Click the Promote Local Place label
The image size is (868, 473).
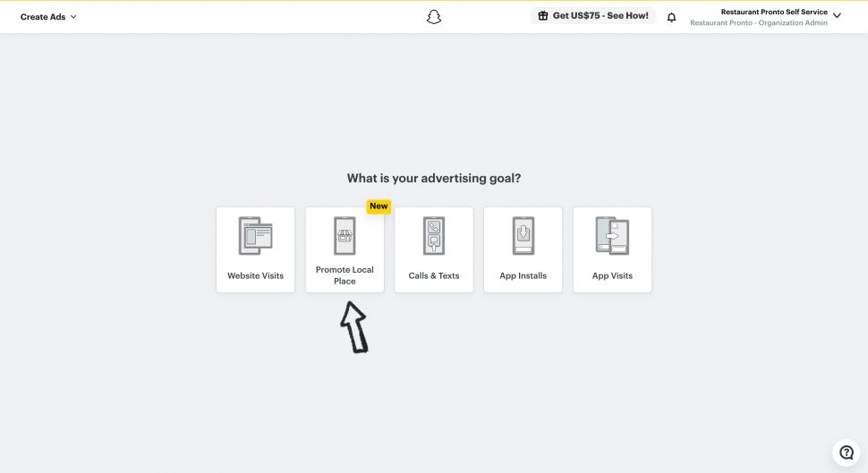345,275
